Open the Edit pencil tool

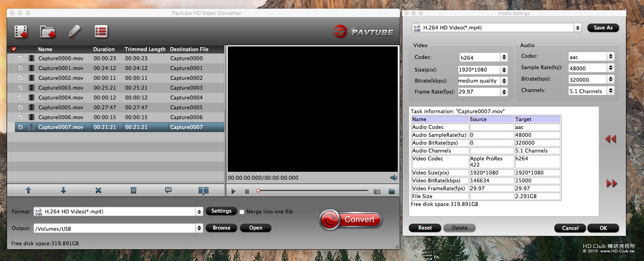point(74,31)
